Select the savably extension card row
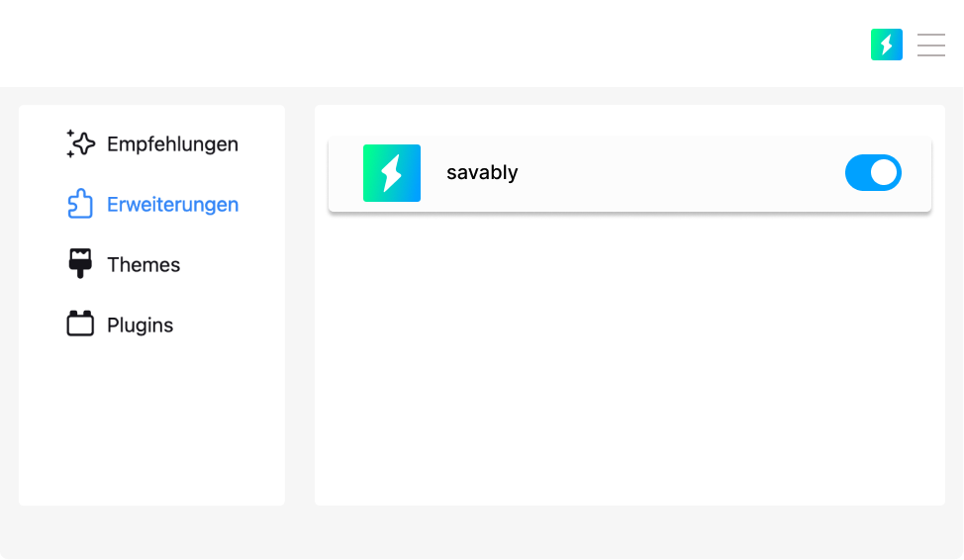Image resolution: width=964 pixels, height=560 pixels. (x=629, y=174)
